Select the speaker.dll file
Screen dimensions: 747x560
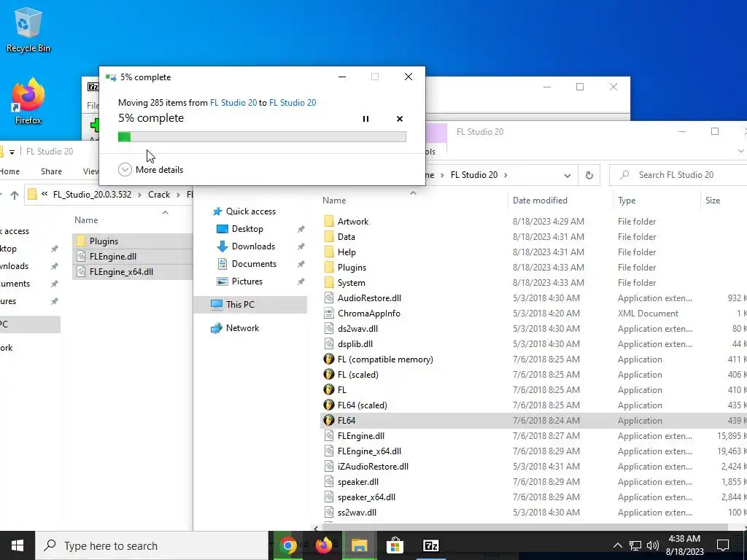357,482
